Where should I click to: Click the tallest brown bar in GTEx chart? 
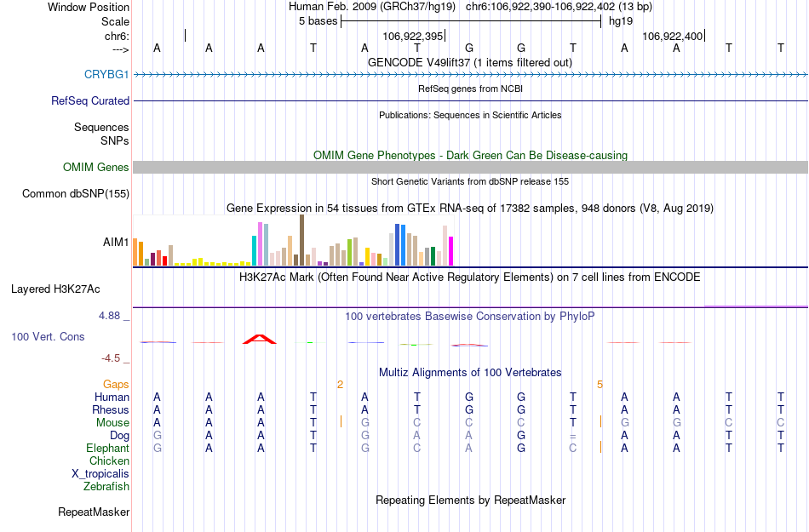(301, 240)
